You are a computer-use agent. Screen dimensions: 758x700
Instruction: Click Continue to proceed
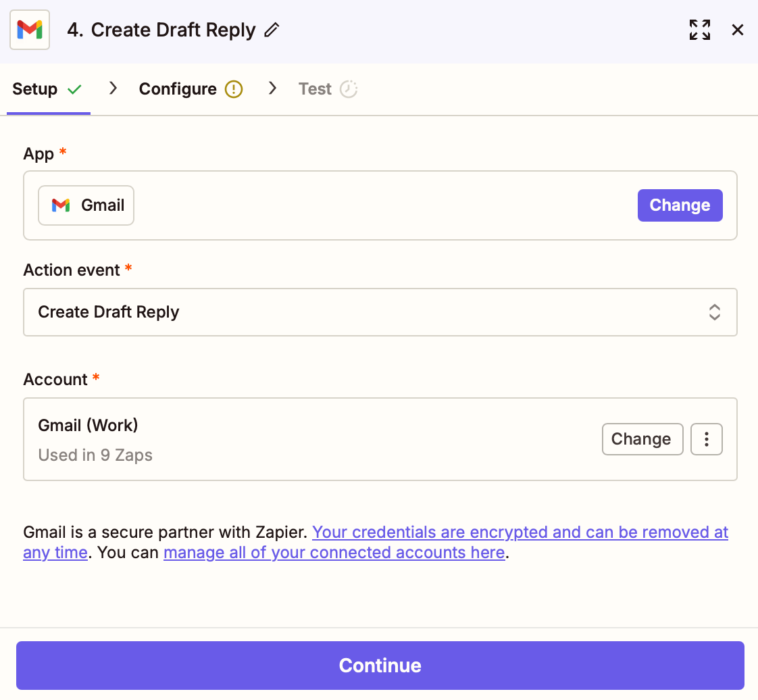click(380, 665)
